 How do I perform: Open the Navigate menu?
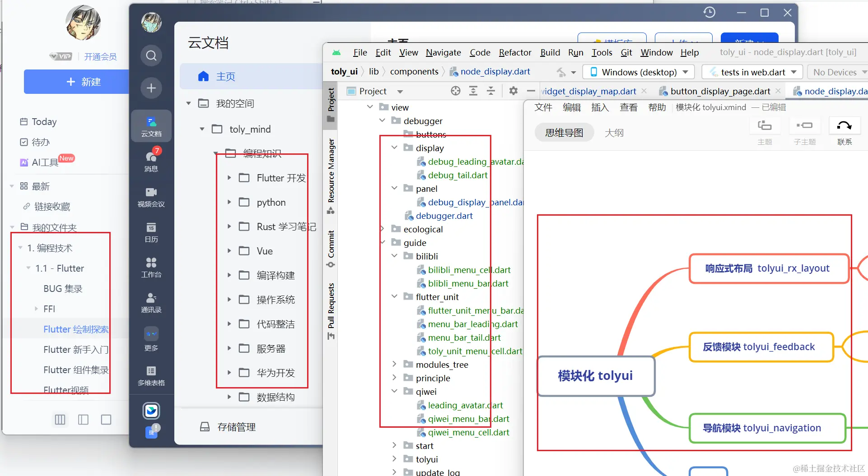coord(443,52)
